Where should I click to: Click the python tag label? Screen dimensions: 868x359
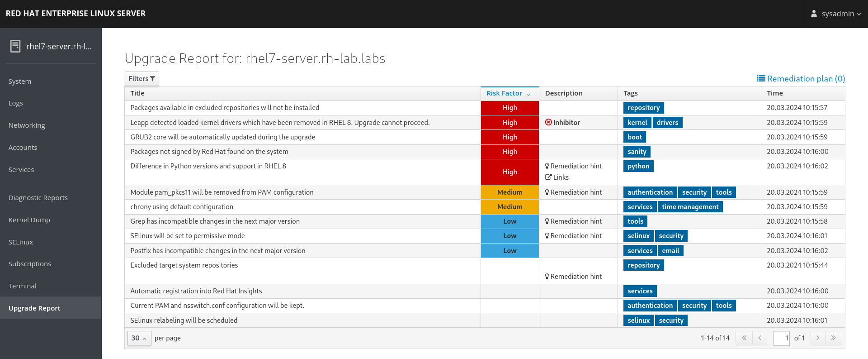(x=638, y=166)
